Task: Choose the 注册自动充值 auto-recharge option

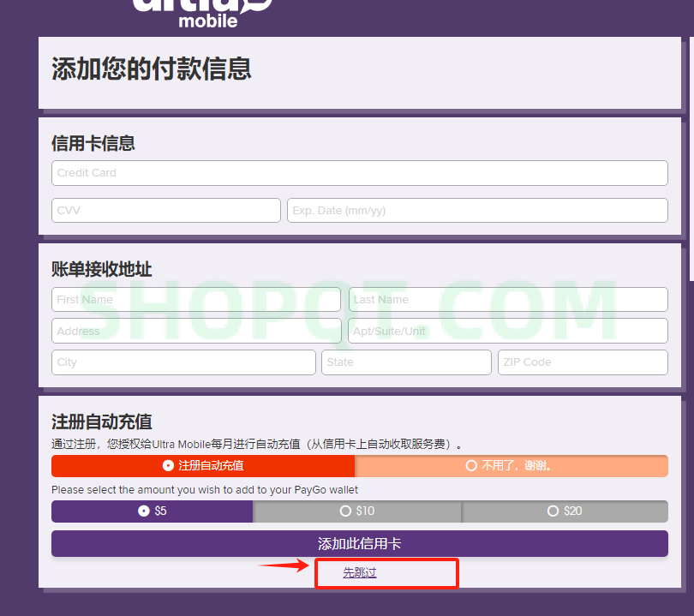Action: pos(203,466)
